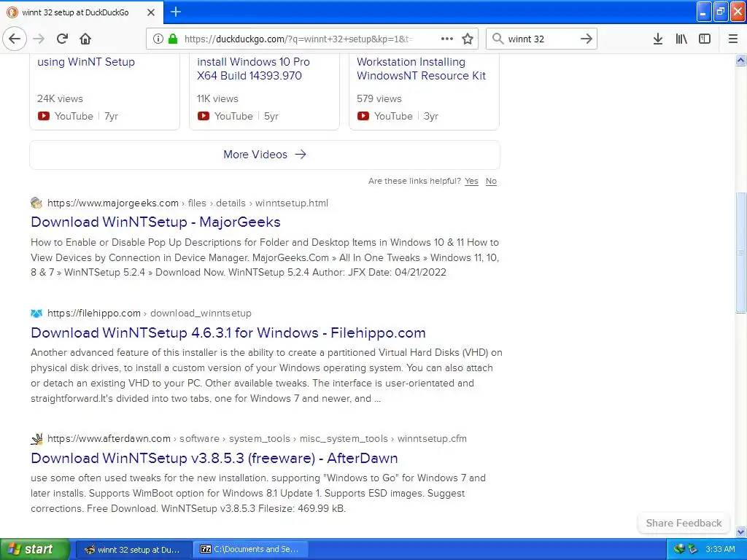
Task: Click the 11K views text
Action: tap(217, 98)
